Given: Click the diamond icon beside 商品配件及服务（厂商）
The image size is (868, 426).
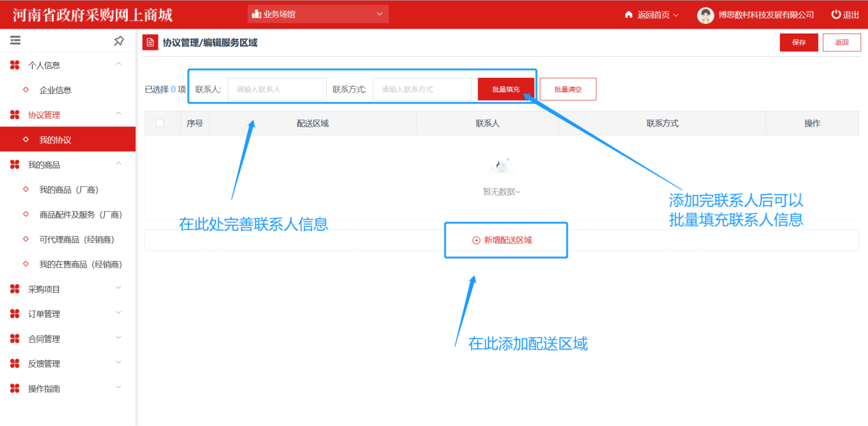Looking at the screenshot, I should tap(26, 214).
